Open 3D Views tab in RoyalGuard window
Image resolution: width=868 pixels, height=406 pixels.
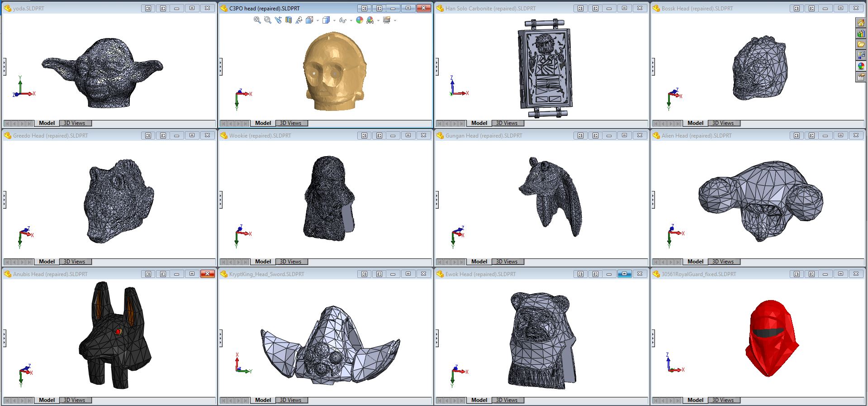click(x=723, y=400)
